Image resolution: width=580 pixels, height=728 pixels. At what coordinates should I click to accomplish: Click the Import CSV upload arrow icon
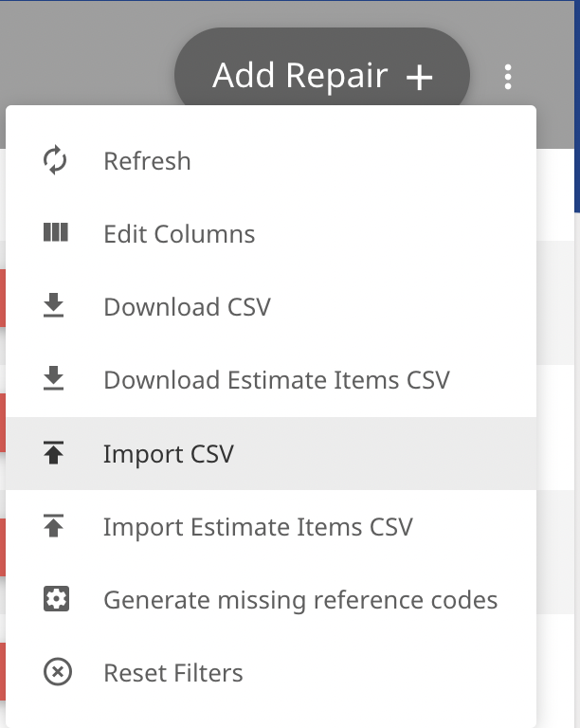tap(54, 452)
